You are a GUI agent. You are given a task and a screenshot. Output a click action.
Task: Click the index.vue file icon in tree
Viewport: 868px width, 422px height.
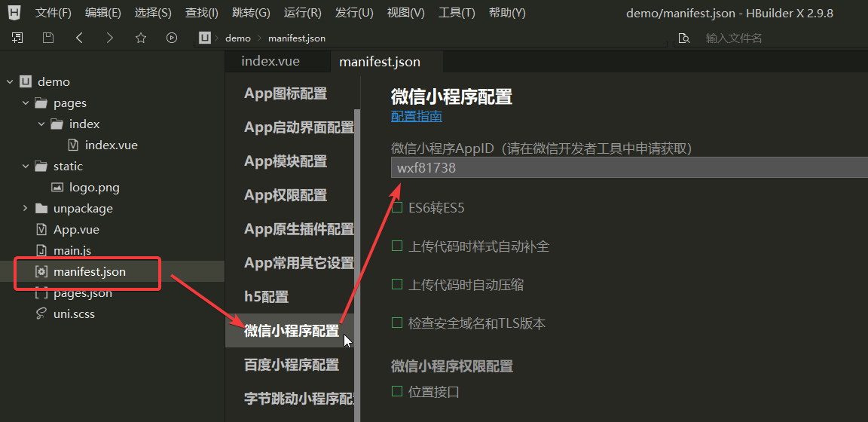tap(72, 145)
